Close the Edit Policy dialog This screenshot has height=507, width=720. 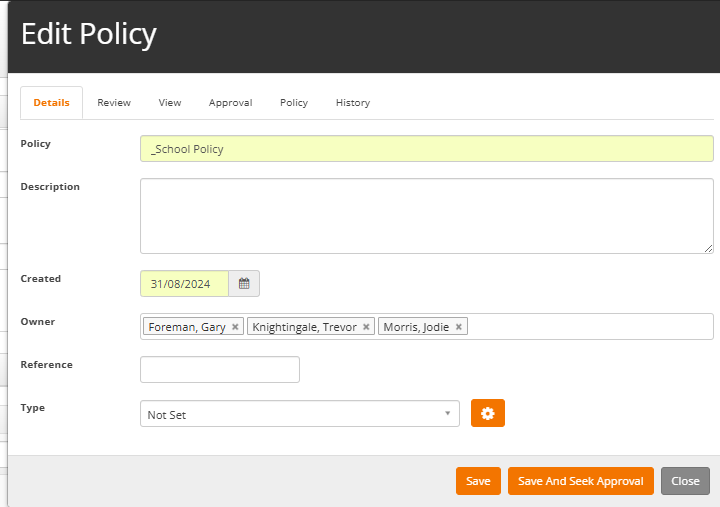click(685, 481)
